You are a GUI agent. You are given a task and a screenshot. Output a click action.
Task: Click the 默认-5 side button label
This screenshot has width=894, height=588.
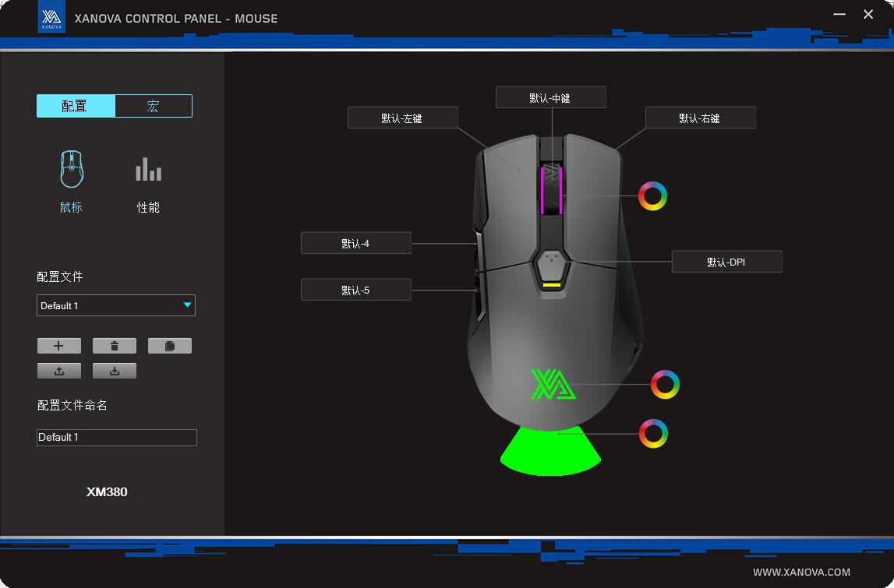355,290
